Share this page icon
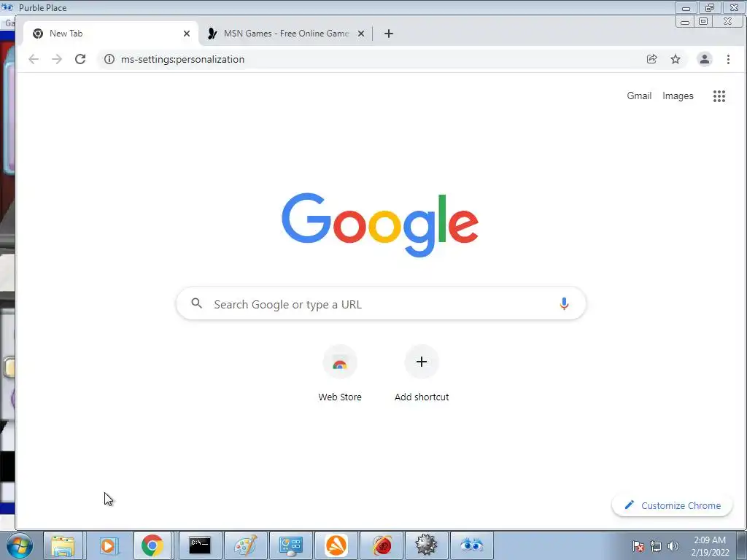The width and height of the screenshot is (747, 560). [x=651, y=59]
